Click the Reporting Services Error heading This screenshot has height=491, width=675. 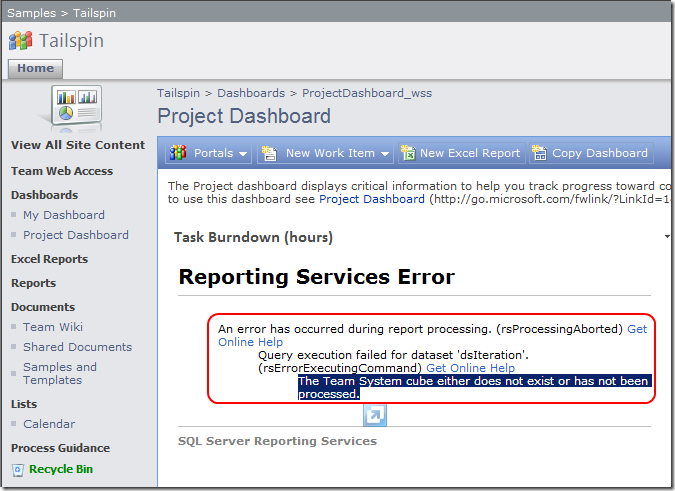(x=316, y=277)
